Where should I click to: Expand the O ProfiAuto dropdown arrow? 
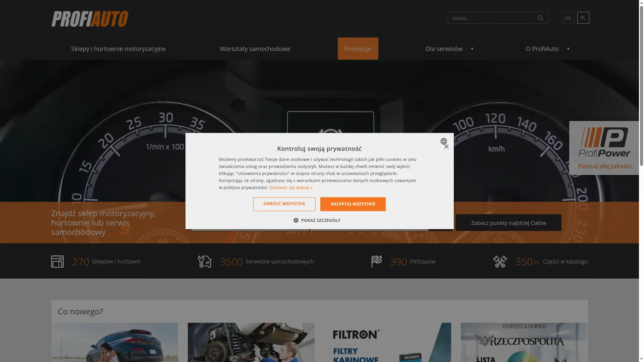tap(568, 49)
